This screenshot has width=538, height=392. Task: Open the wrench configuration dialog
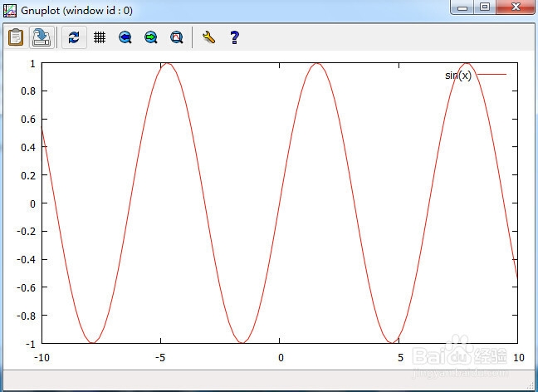coord(208,37)
